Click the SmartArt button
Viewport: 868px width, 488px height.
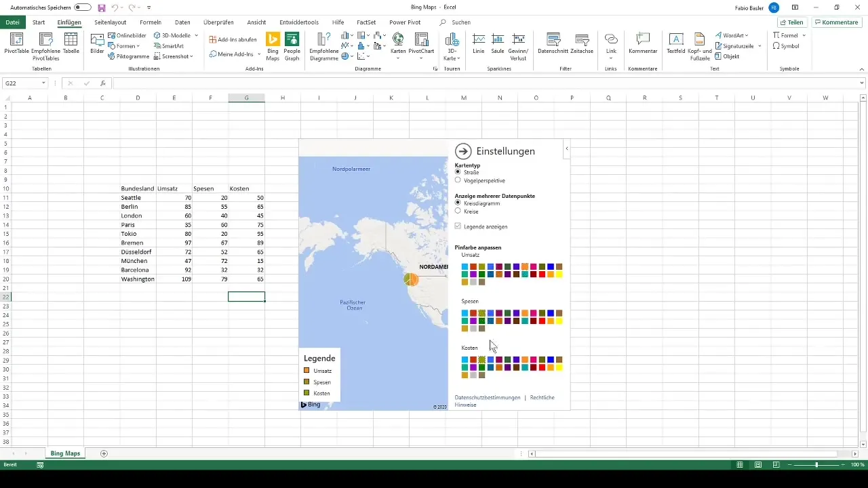[x=168, y=46]
